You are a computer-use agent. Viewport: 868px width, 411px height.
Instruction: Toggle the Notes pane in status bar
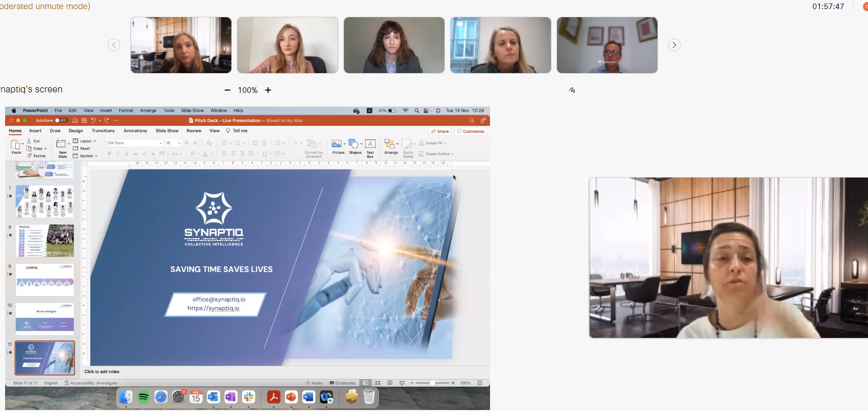point(315,383)
